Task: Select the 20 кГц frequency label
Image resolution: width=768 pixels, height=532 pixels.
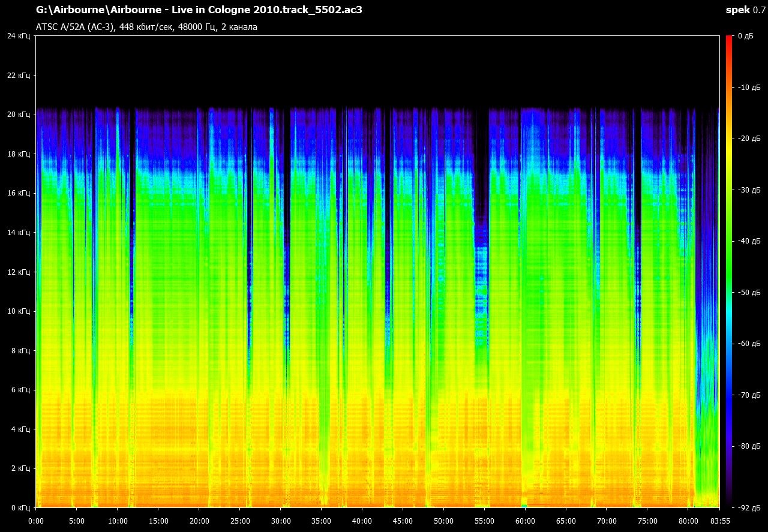Action: (18, 115)
